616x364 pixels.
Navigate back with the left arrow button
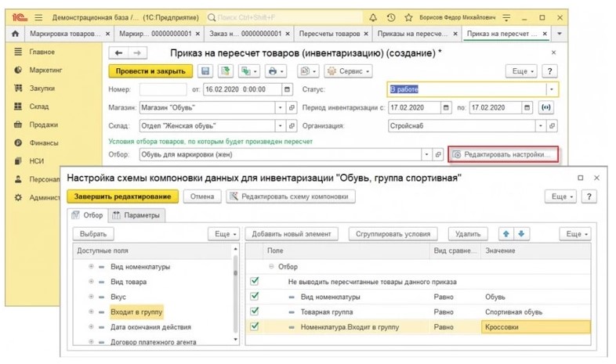(118, 52)
